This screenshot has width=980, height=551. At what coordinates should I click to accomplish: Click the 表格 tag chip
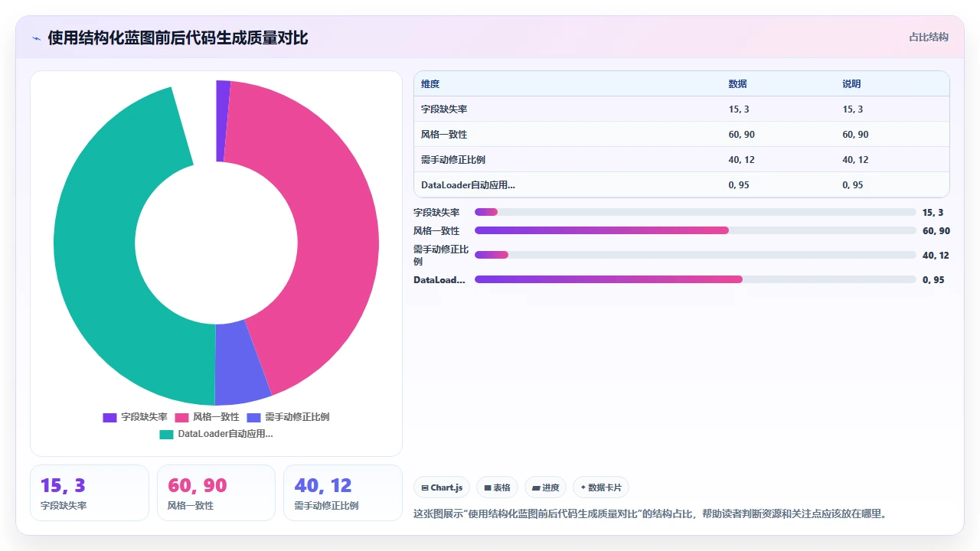497,487
